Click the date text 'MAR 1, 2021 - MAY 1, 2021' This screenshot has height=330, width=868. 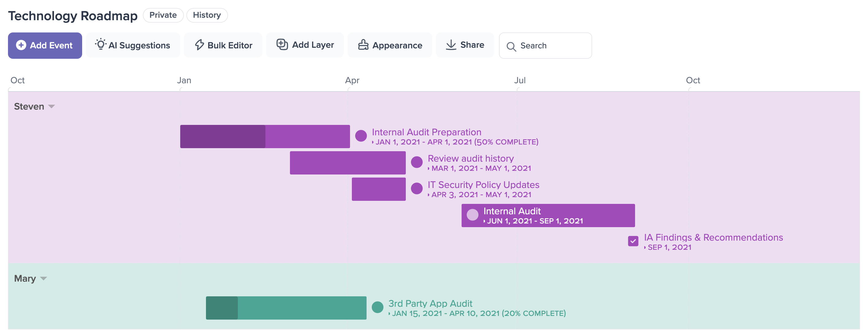click(x=481, y=169)
